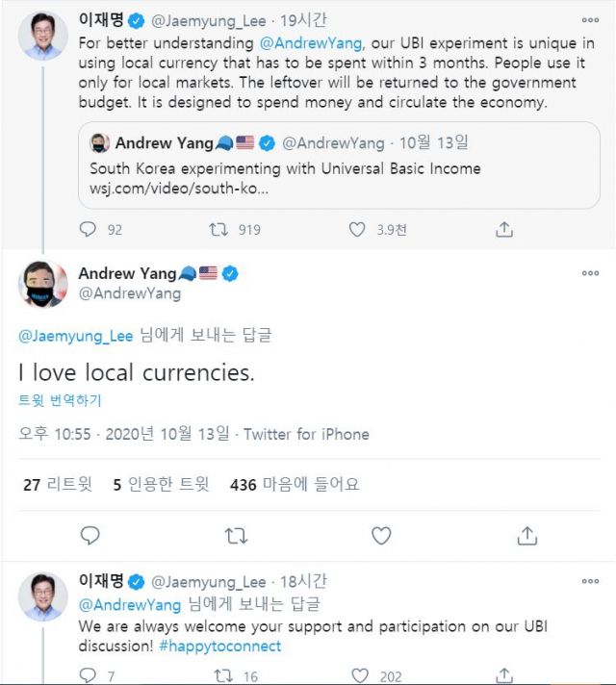Click the 트윗 번역하기 translate link
Screen dimensions: 616x685
[x=60, y=400]
